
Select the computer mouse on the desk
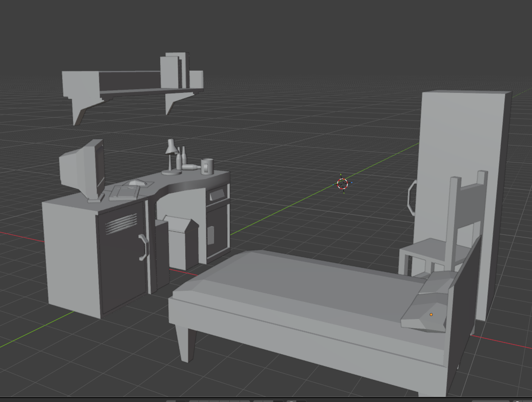(137, 183)
